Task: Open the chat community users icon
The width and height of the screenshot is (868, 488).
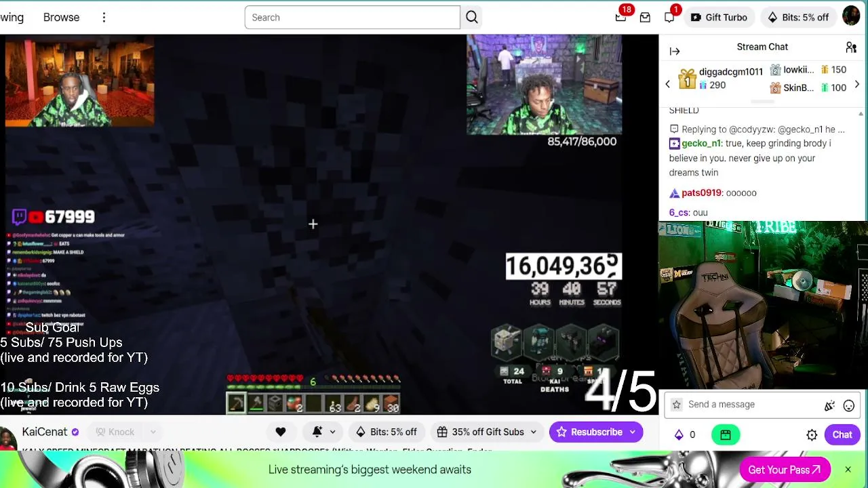Action: coord(851,47)
